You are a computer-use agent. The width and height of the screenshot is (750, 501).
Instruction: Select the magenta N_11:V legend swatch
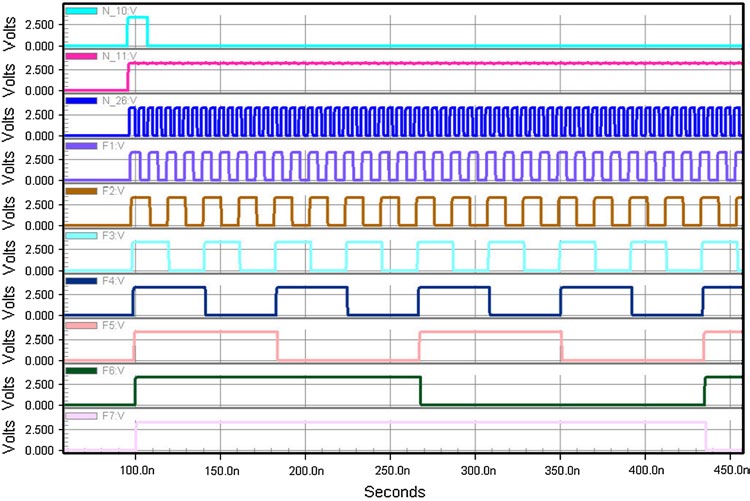pos(81,56)
